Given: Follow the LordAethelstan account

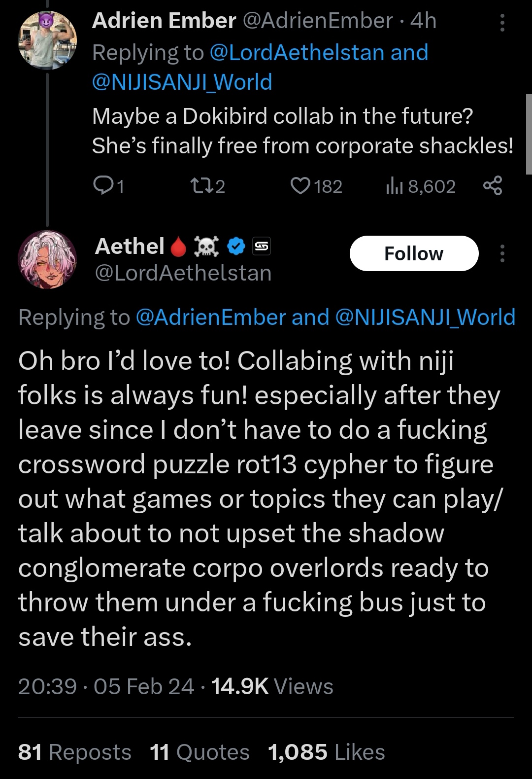Looking at the screenshot, I should [414, 253].
